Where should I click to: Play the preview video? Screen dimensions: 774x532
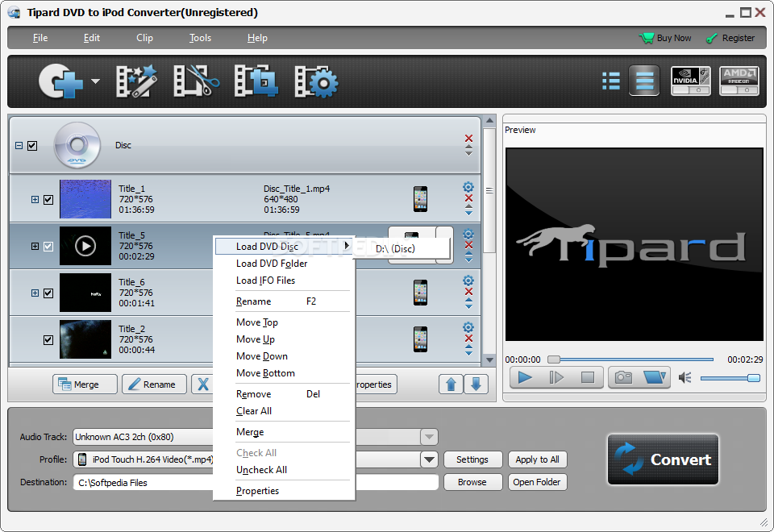[x=525, y=378]
